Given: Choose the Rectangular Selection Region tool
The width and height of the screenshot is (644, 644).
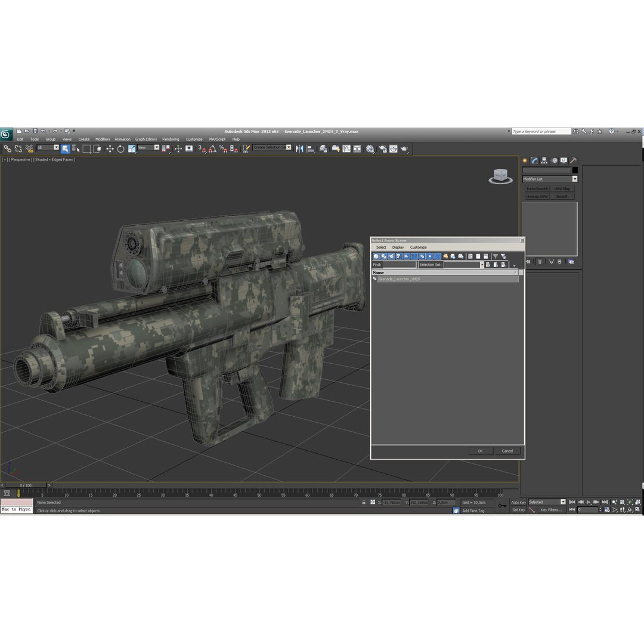Looking at the screenshot, I should (x=86, y=148).
